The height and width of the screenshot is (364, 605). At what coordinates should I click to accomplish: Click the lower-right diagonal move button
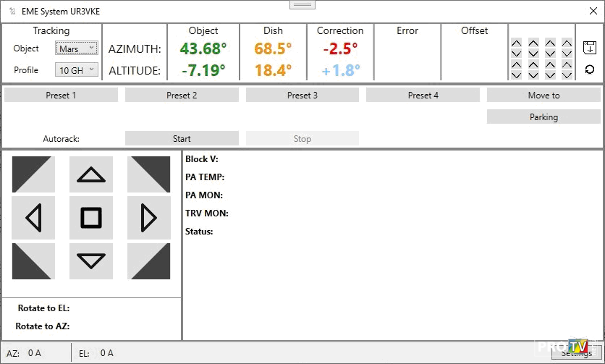149,261
